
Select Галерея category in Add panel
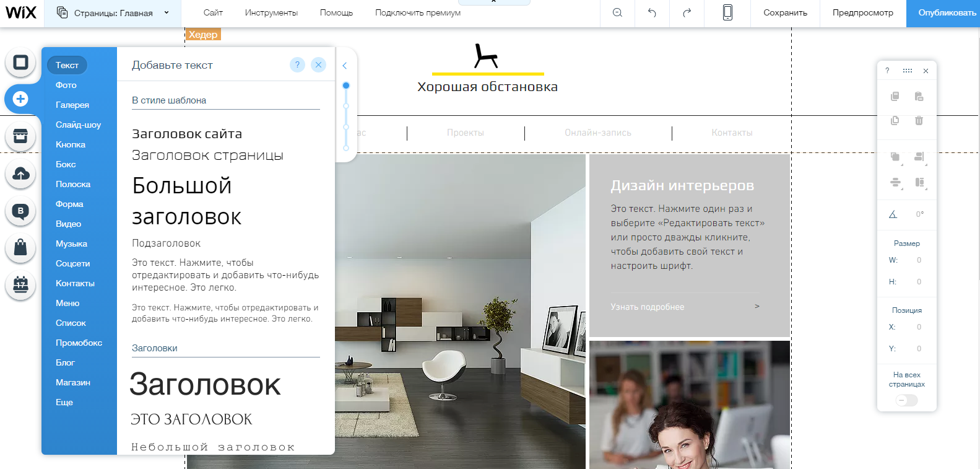coord(72,105)
